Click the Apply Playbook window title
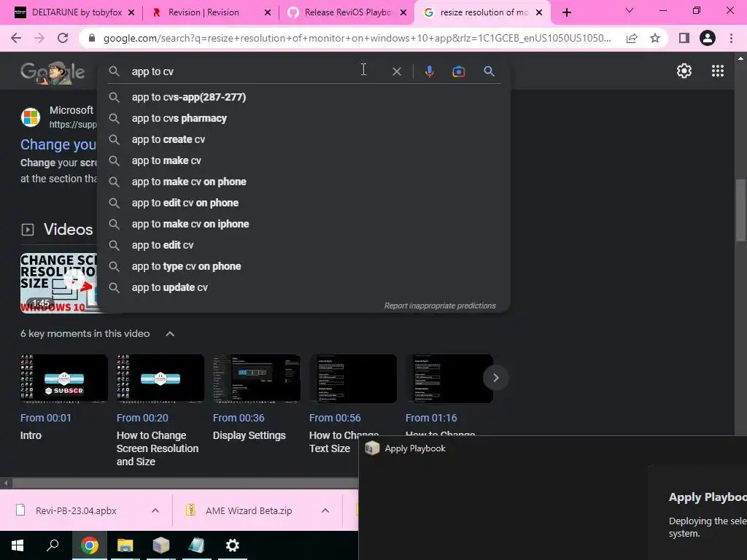 point(415,448)
